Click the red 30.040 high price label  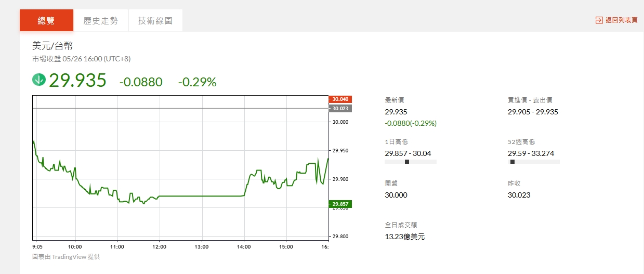(340, 99)
